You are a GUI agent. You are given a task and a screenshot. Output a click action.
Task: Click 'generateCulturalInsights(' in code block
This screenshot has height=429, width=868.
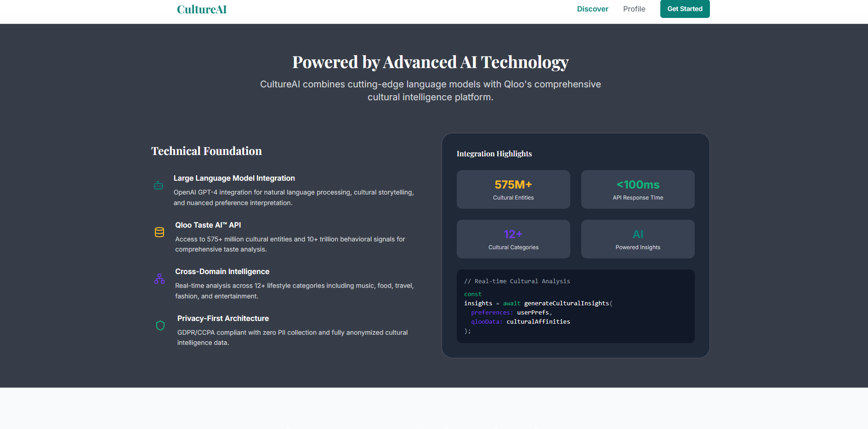coord(568,303)
